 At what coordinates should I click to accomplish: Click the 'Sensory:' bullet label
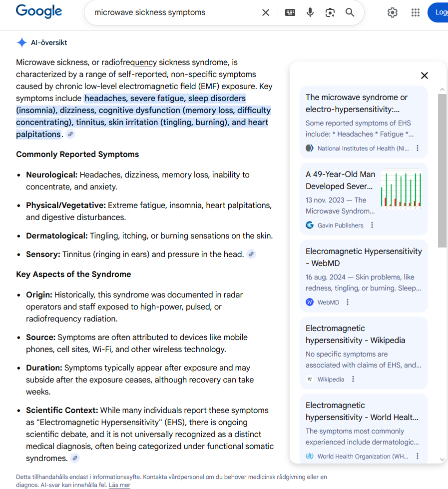pyautogui.click(x=43, y=254)
